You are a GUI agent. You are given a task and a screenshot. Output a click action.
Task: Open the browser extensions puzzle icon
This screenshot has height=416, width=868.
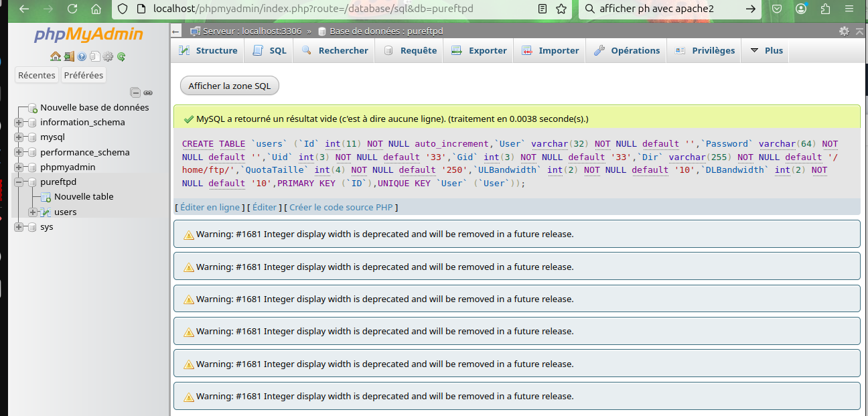[825, 9]
